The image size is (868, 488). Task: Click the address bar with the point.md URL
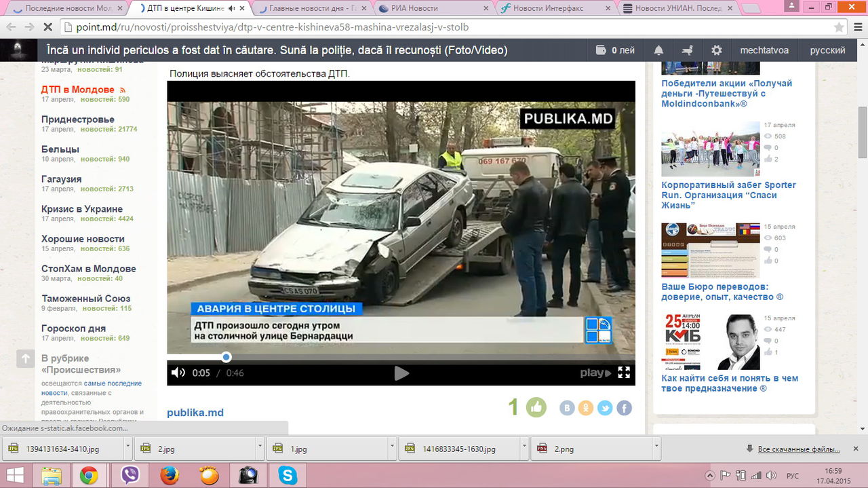click(448, 28)
